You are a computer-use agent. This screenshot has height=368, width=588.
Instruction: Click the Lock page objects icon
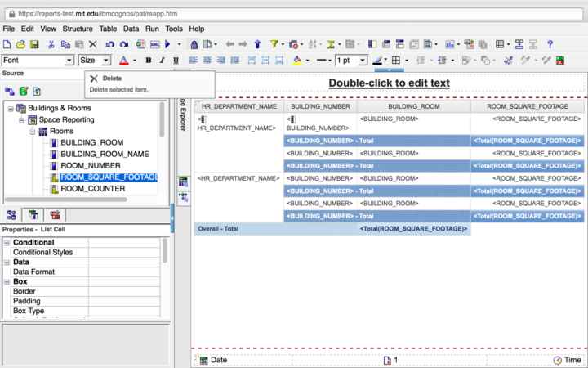(194, 44)
